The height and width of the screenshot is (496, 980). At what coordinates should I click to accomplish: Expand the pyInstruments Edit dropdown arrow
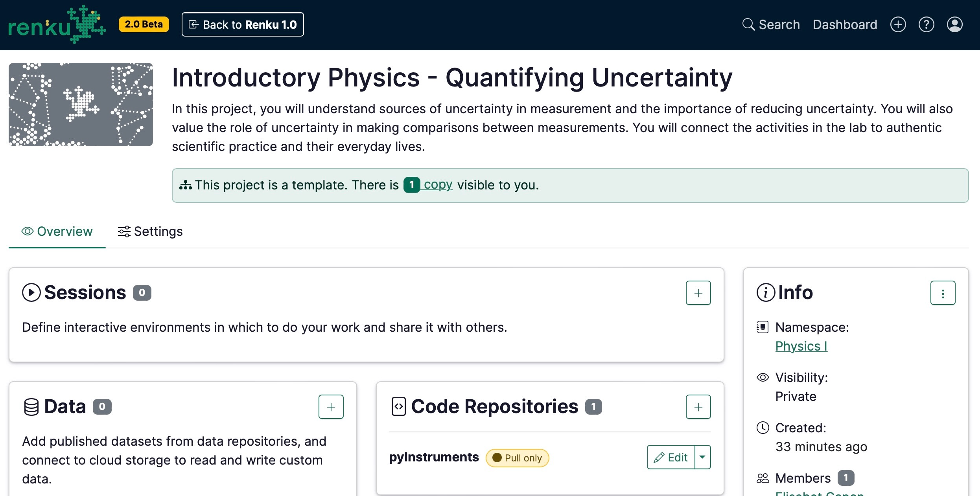(703, 457)
